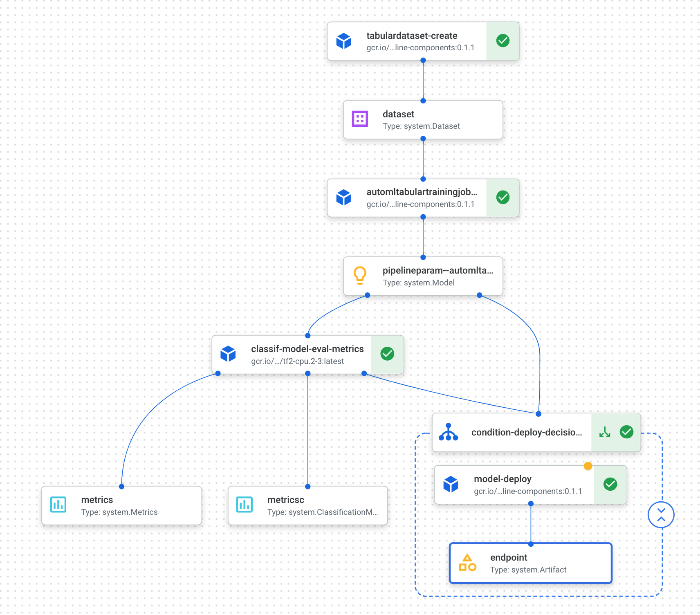
Task: Click the purple dataset artifact icon
Action: 359,119
